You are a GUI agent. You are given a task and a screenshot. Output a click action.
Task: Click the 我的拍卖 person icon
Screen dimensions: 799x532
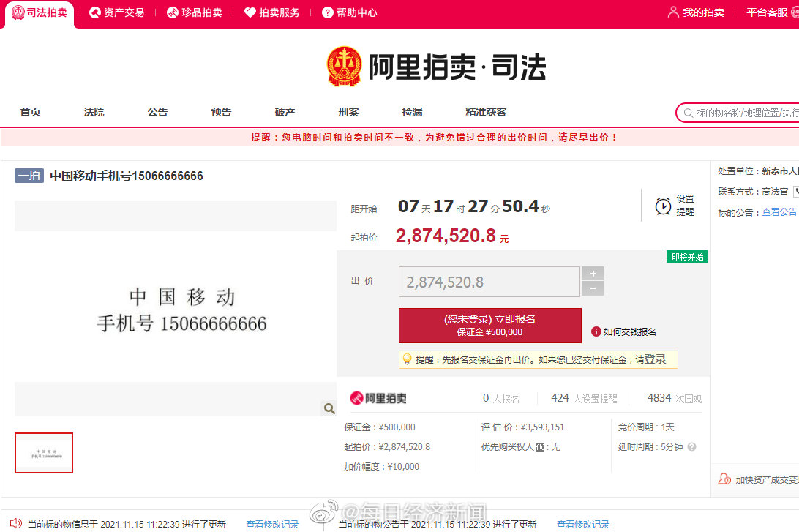(672, 12)
